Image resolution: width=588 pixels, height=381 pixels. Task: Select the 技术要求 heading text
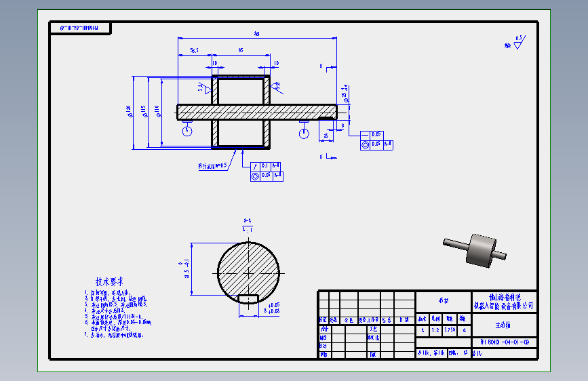coord(109,281)
